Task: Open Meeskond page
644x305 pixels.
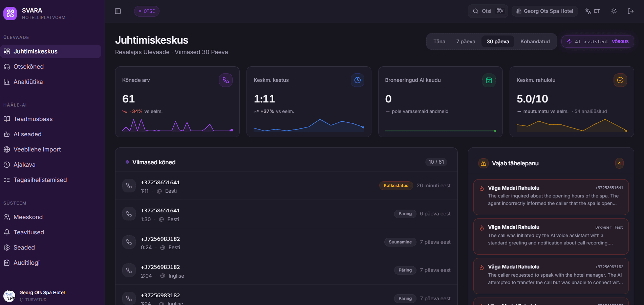Action: click(51, 217)
